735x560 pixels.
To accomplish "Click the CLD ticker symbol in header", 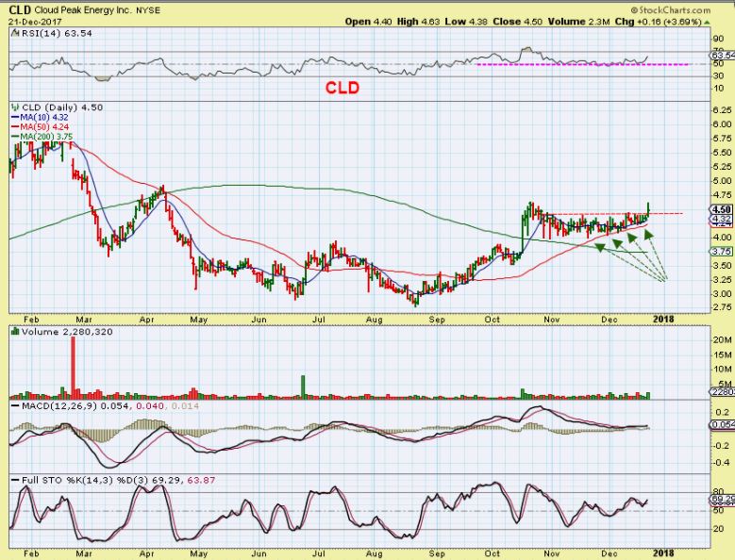I will [x=20, y=9].
